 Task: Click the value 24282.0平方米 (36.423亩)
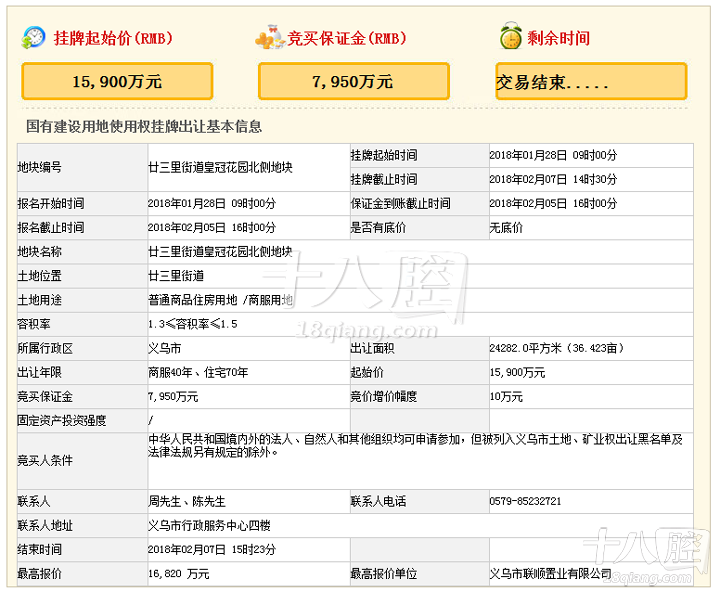557,349
